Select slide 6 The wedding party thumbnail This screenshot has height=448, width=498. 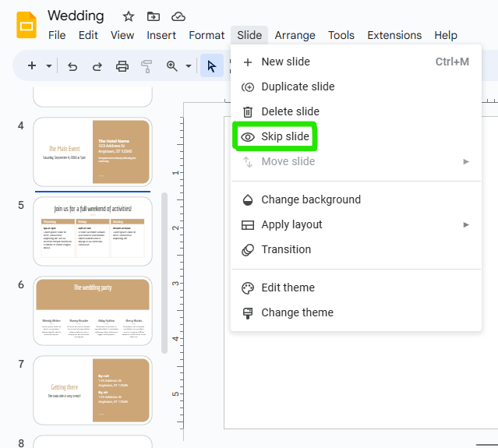93,311
